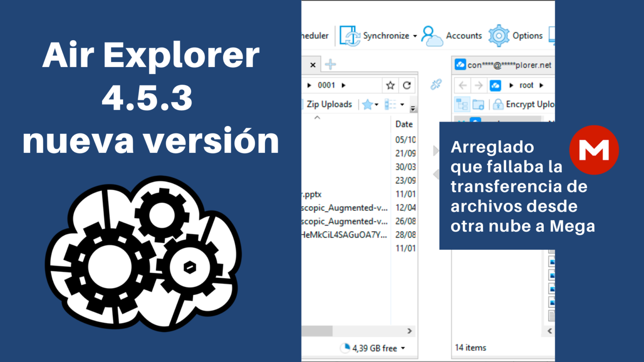
Task: Sort files by the Date column header
Action: [x=404, y=124]
